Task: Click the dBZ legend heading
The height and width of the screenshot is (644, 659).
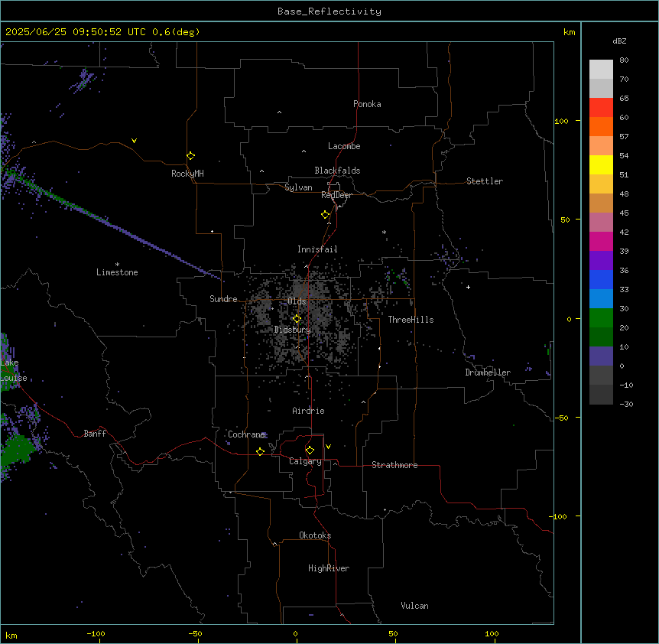Action: 619,41
